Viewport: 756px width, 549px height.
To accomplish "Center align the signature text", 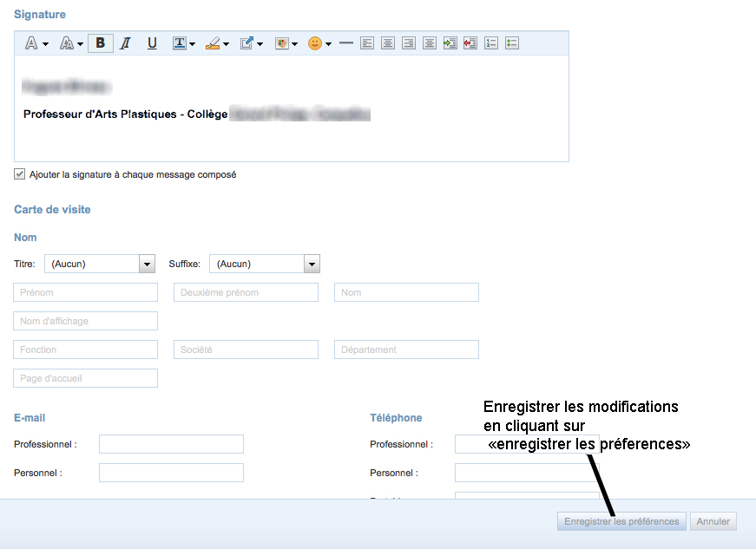I will tap(388, 43).
